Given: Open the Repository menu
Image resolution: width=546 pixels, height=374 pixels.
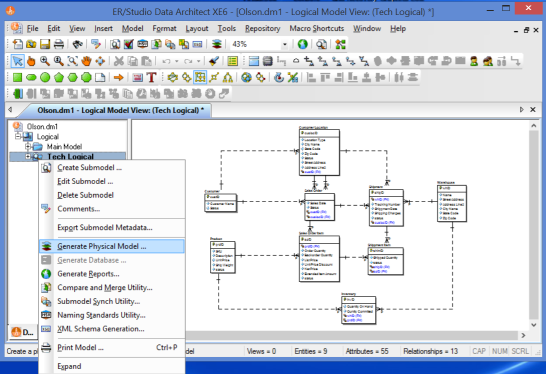Looking at the screenshot, I should (x=263, y=29).
